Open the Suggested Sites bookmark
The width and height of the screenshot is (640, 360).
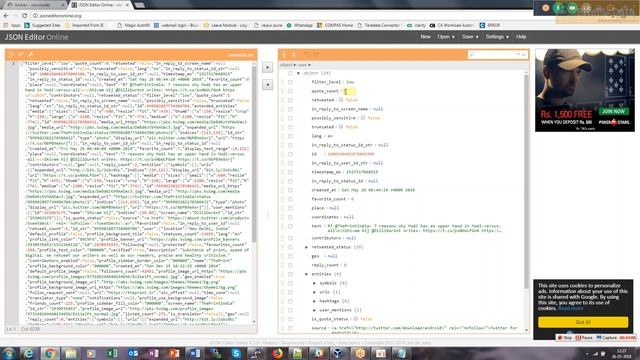pyautogui.click(x=42, y=25)
